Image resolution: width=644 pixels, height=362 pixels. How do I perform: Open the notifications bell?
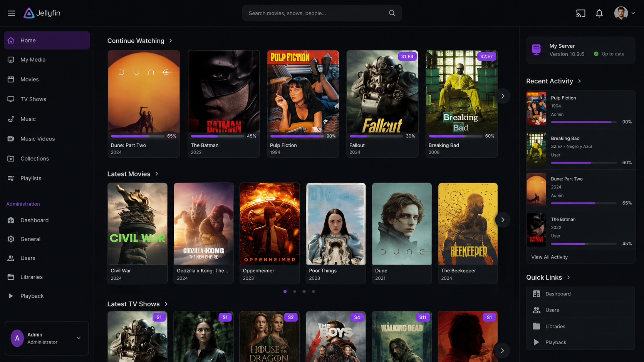pyautogui.click(x=599, y=13)
